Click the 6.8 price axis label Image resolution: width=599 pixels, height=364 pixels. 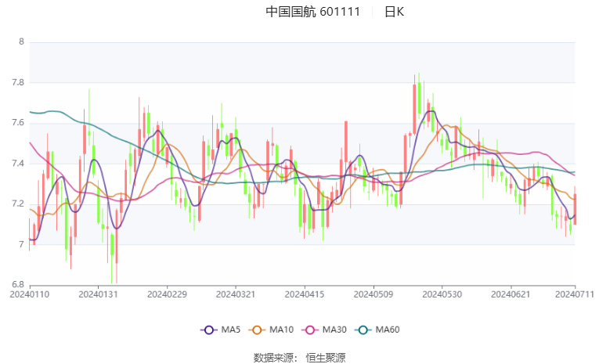17,285
